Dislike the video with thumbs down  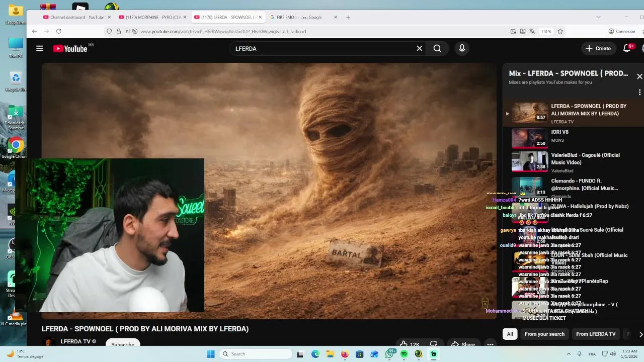pyautogui.click(x=434, y=344)
